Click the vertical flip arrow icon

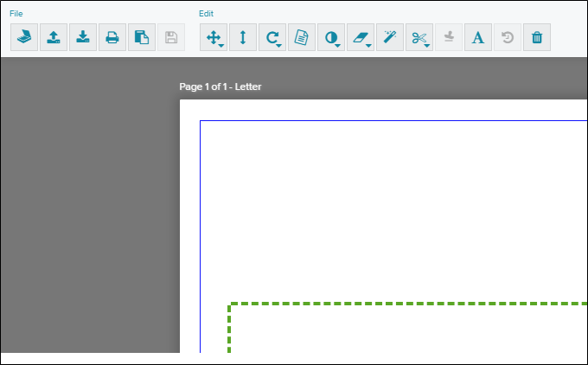pos(243,37)
